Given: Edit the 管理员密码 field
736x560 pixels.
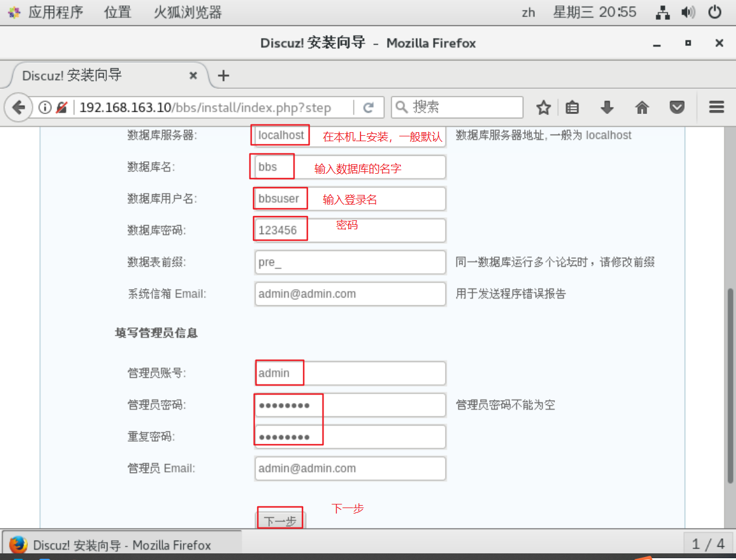Looking at the screenshot, I should 350,405.
